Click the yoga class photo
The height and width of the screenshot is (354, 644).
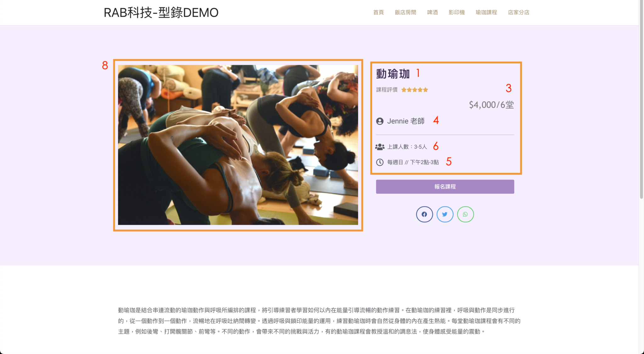coord(238,145)
